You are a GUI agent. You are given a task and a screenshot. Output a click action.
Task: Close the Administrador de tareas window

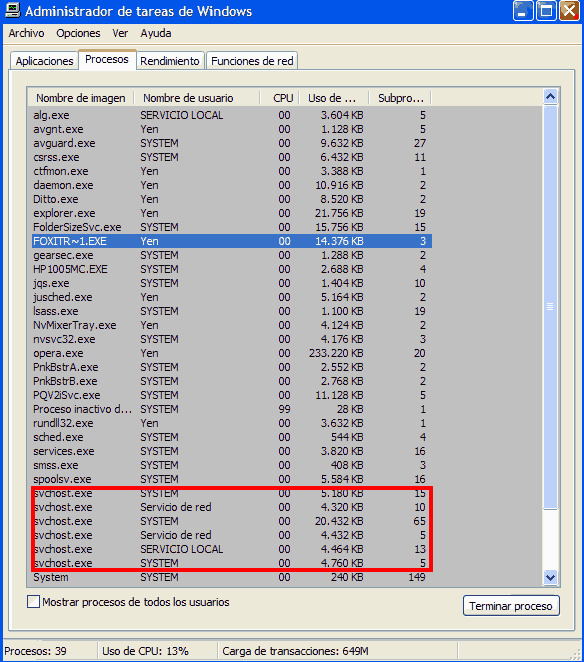(569, 11)
